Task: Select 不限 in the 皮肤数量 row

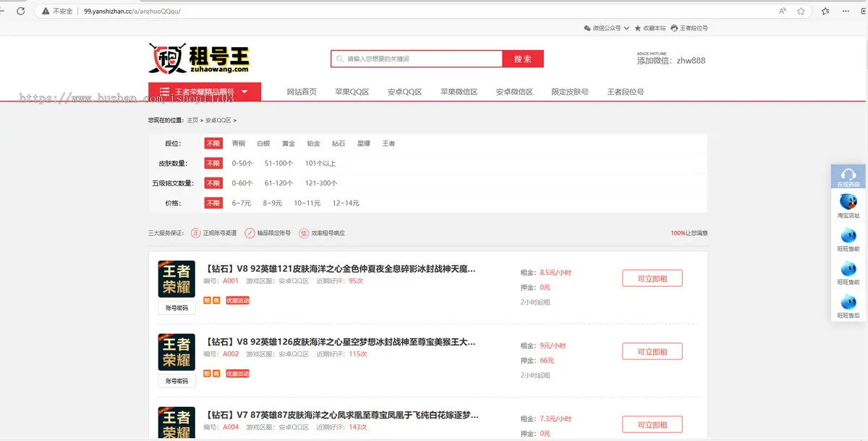Action: (x=213, y=164)
